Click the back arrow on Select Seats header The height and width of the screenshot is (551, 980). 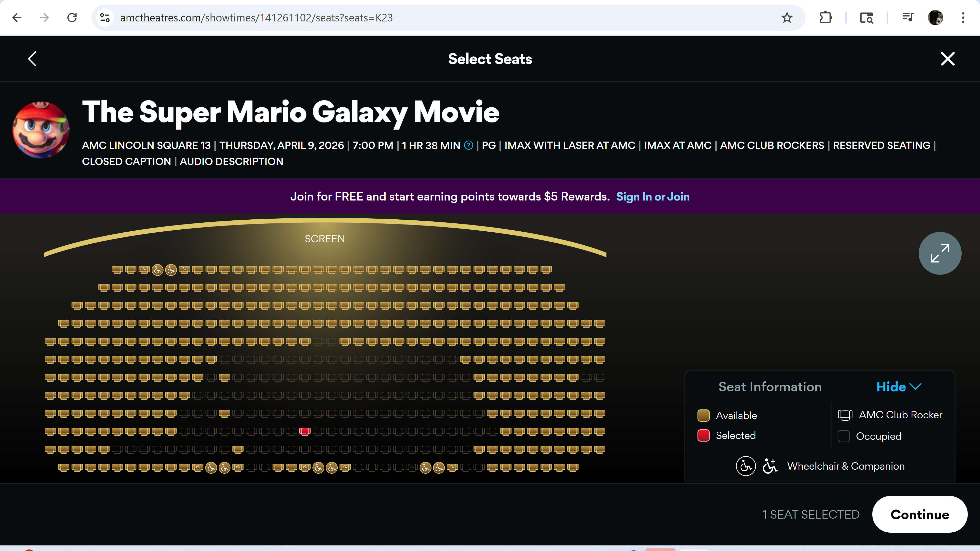coord(32,59)
